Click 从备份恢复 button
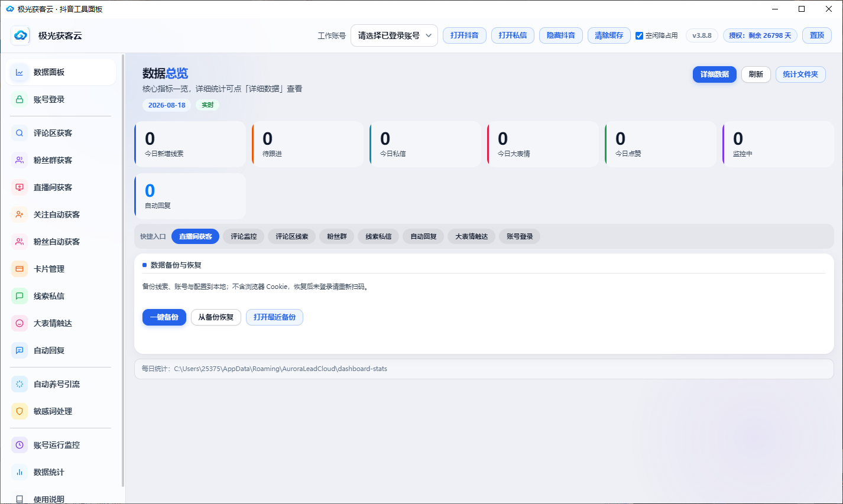This screenshot has width=843, height=504. tap(216, 317)
